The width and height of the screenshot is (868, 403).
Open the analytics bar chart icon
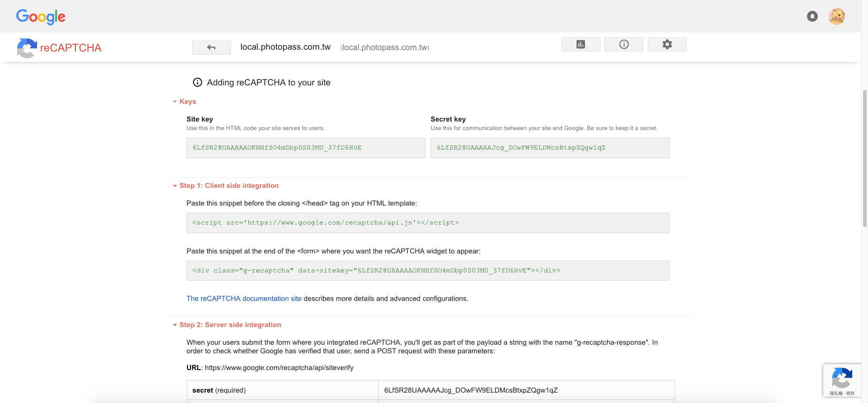coord(580,44)
